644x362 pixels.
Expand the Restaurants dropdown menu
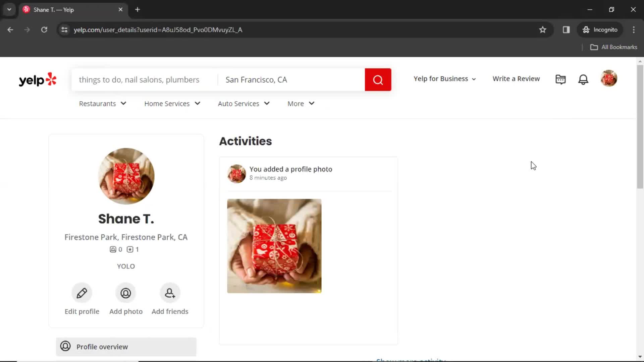102,104
